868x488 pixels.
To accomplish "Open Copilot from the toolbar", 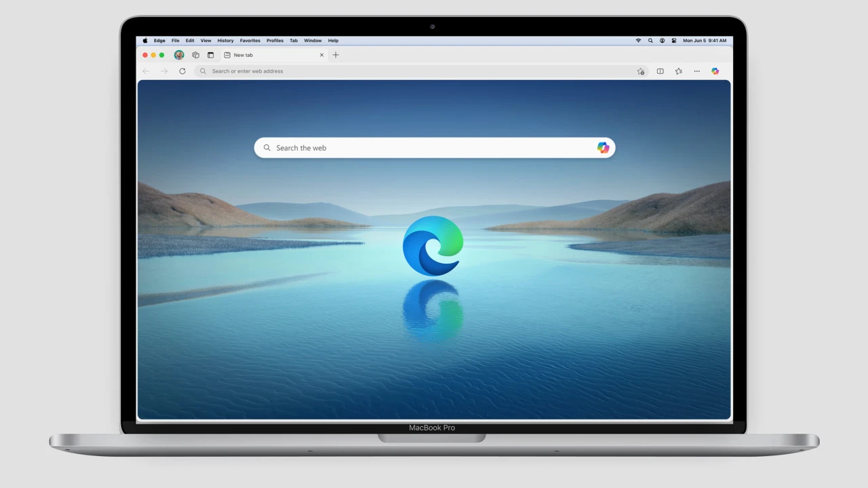I will coord(715,71).
